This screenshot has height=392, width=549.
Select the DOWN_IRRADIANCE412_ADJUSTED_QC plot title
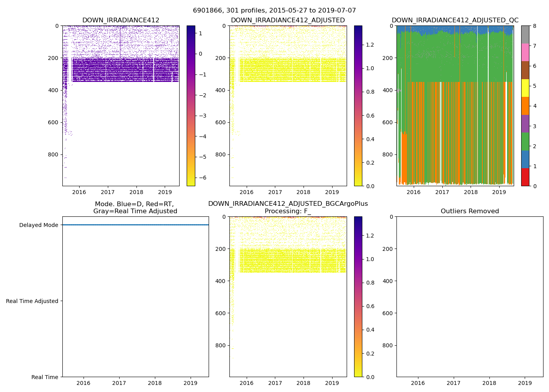point(455,20)
